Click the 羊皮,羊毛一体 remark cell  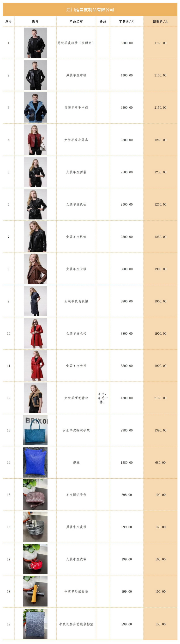point(103,398)
